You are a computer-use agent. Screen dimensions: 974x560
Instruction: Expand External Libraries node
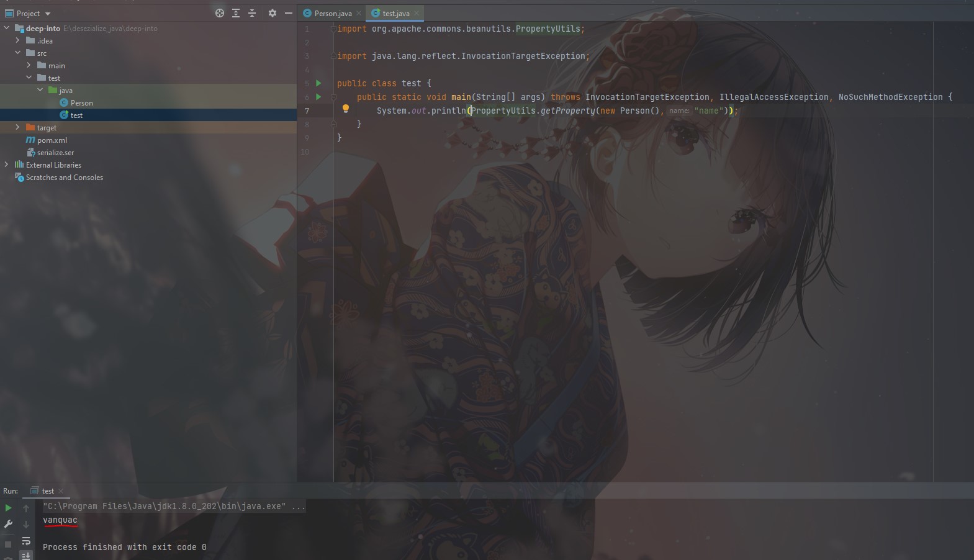coord(6,165)
